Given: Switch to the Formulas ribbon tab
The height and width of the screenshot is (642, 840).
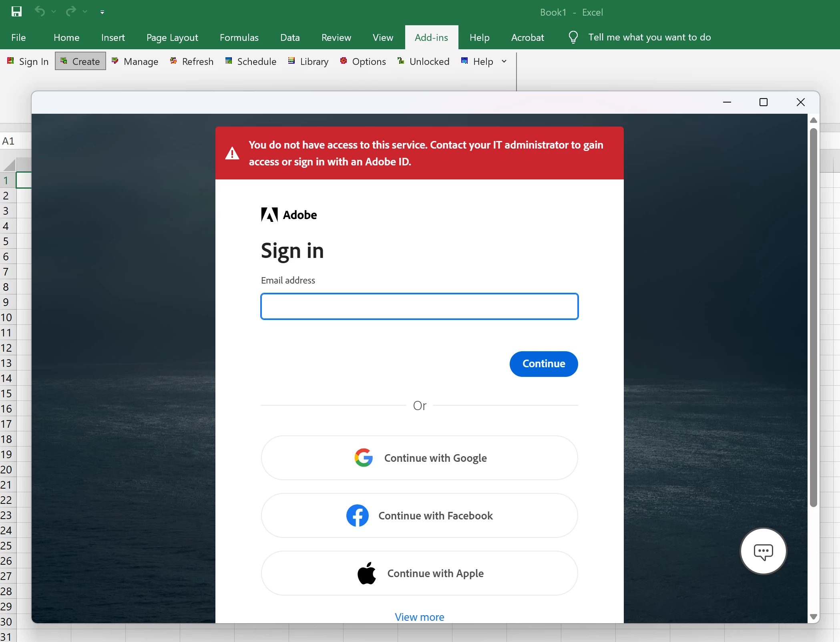Looking at the screenshot, I should click(x=239, y=37).
